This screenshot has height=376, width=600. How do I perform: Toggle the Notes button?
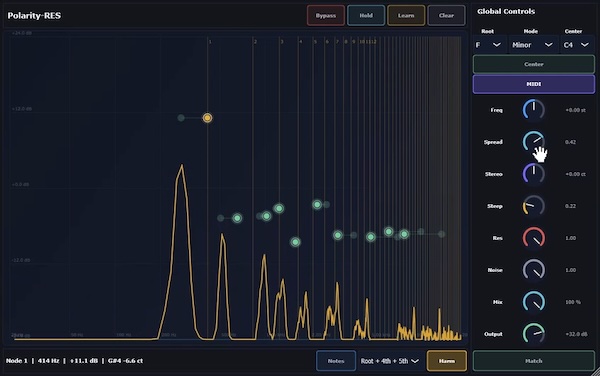click(336, 361)
